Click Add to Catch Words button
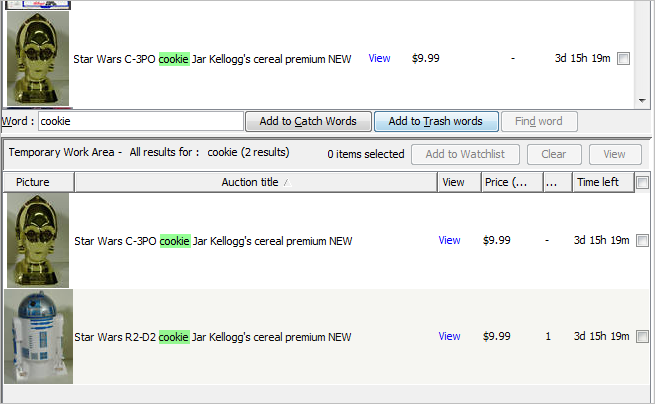 [308, 122]
